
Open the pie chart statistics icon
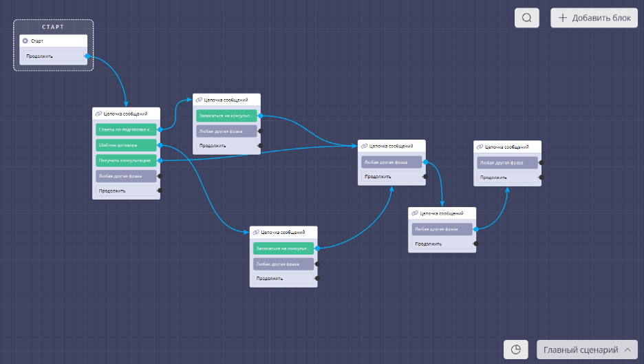click(516, 350)
